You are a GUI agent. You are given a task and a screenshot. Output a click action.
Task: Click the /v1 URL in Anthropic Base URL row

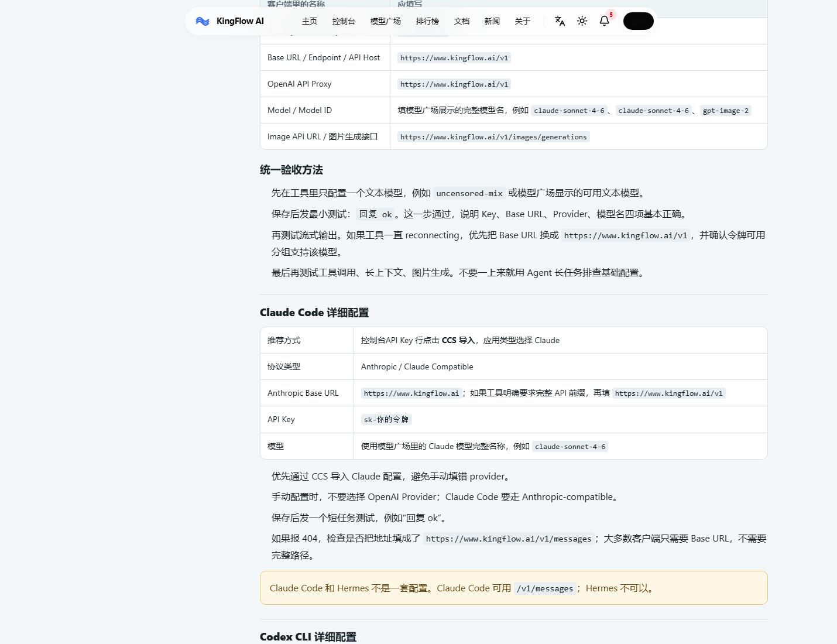tap(669, 393)
